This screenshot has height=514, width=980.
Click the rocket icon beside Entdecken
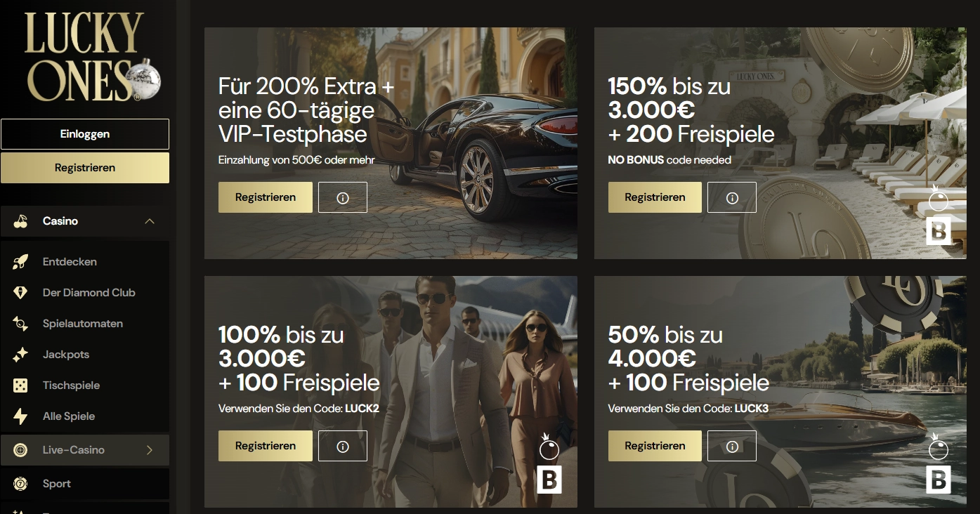(20, 262)
